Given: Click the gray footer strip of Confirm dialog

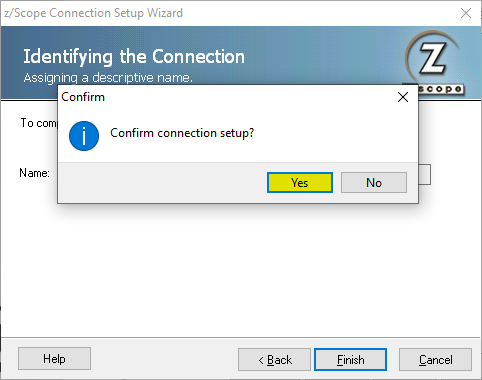Looking at the screenshot, I should [x=238, y=183].
